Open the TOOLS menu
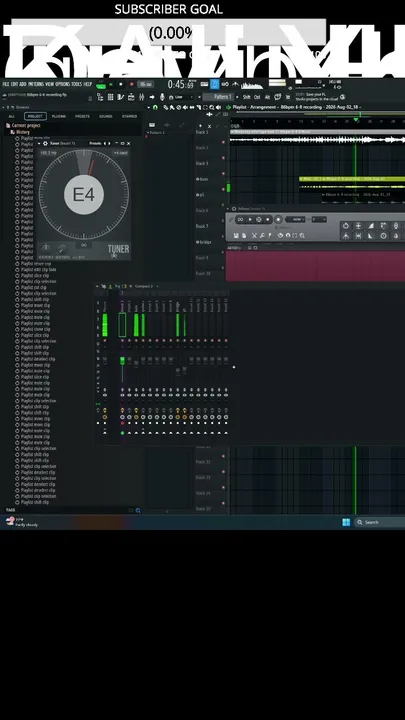Screen dimensions: 405x720 [x=77, y=84]
